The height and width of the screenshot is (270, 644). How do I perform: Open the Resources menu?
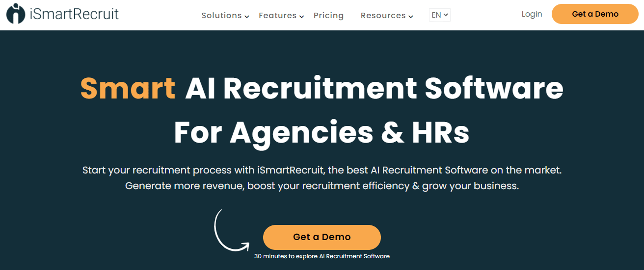pos(383,16)
